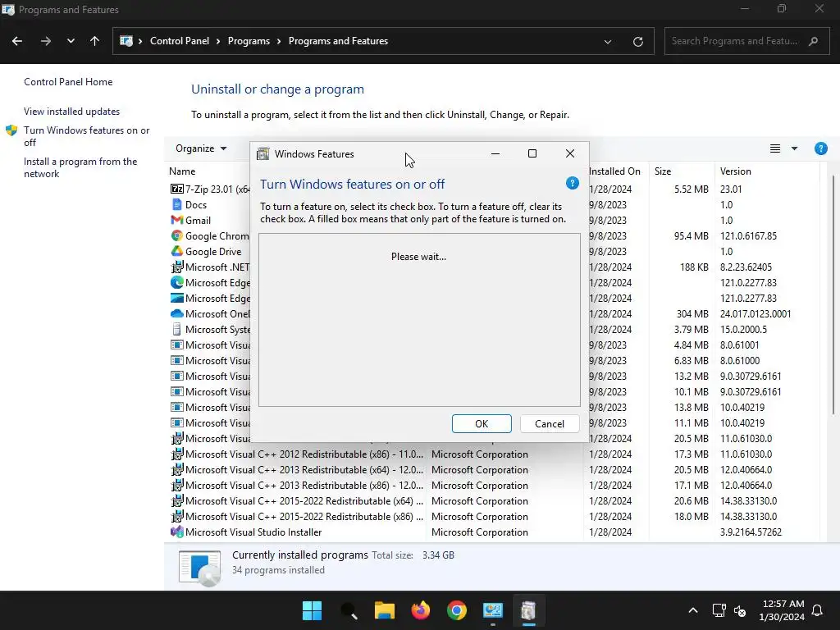Viewport: 840px width, 630px height.
Task: Go up one folder level arrow
Action: (x=95, y=41)
